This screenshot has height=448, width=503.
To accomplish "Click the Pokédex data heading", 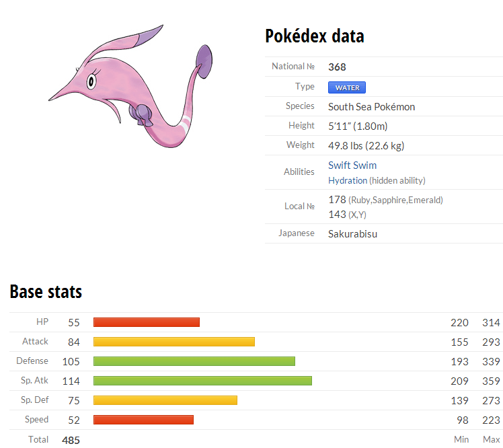I will pyautogui.click(x=315, y=36).
